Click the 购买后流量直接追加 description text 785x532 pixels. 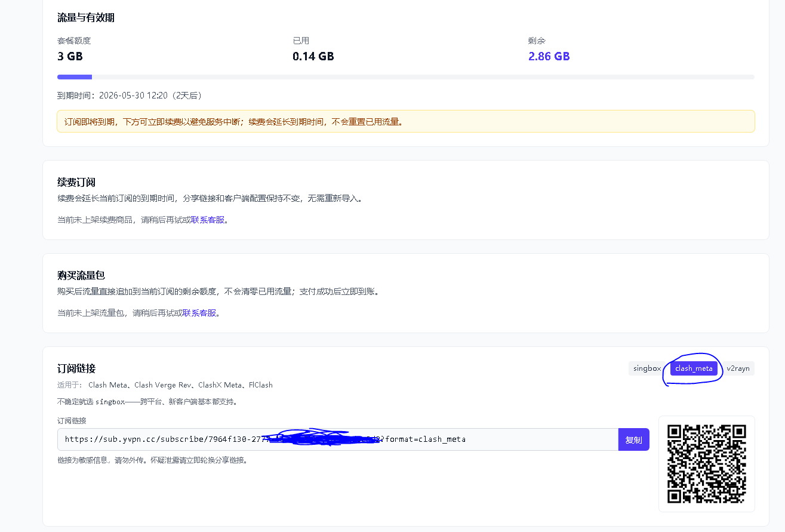point(218,291)
